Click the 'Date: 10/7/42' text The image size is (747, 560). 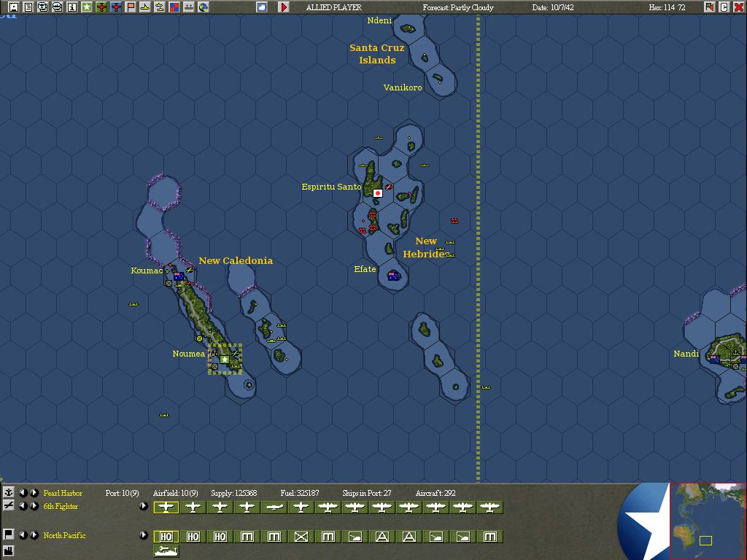click(x=553, y=7)
